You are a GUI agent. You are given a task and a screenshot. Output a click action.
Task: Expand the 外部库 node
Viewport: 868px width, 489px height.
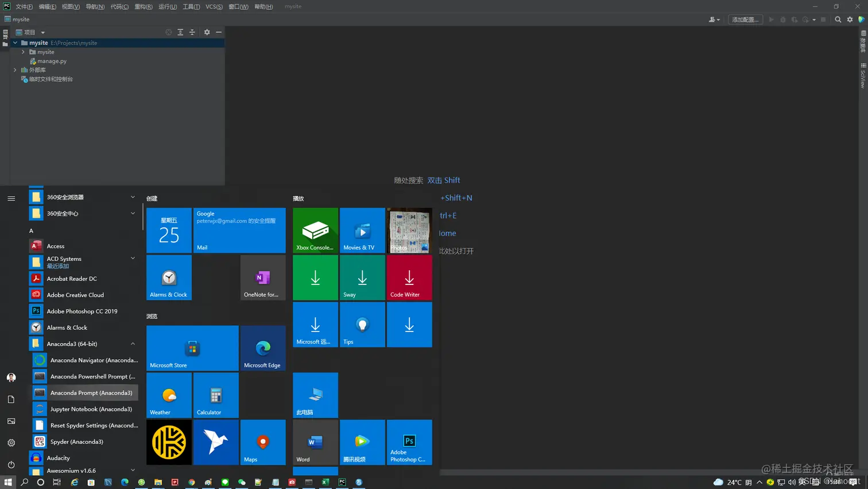tap(15, 70)
